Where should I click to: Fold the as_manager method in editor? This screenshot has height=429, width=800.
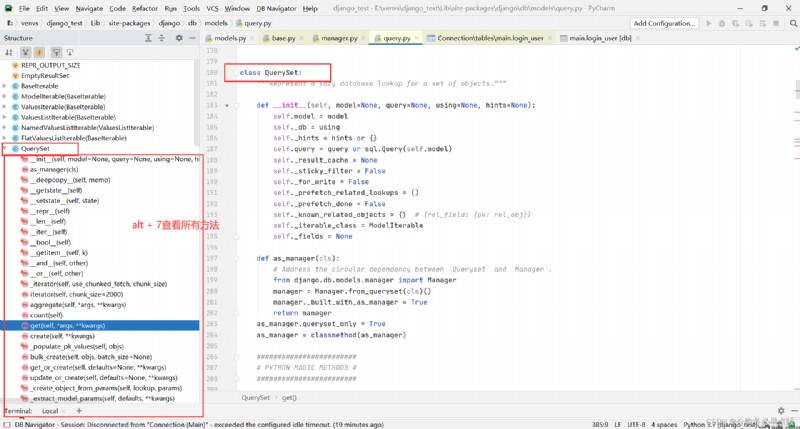(x=237, y=259)
